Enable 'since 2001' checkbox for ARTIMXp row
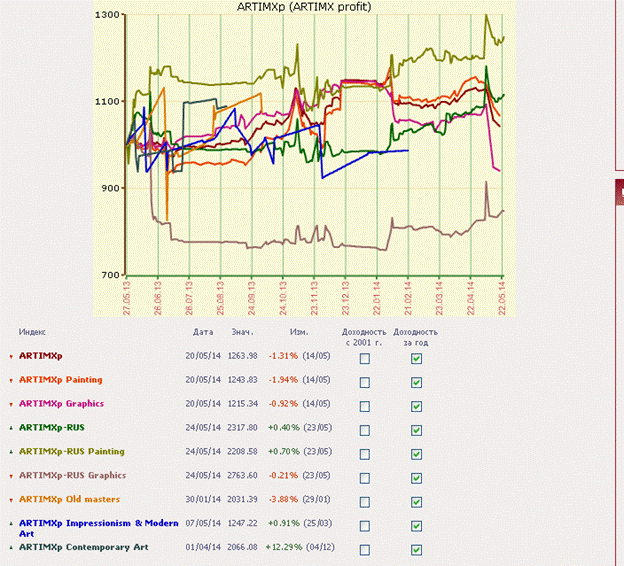 365,359
